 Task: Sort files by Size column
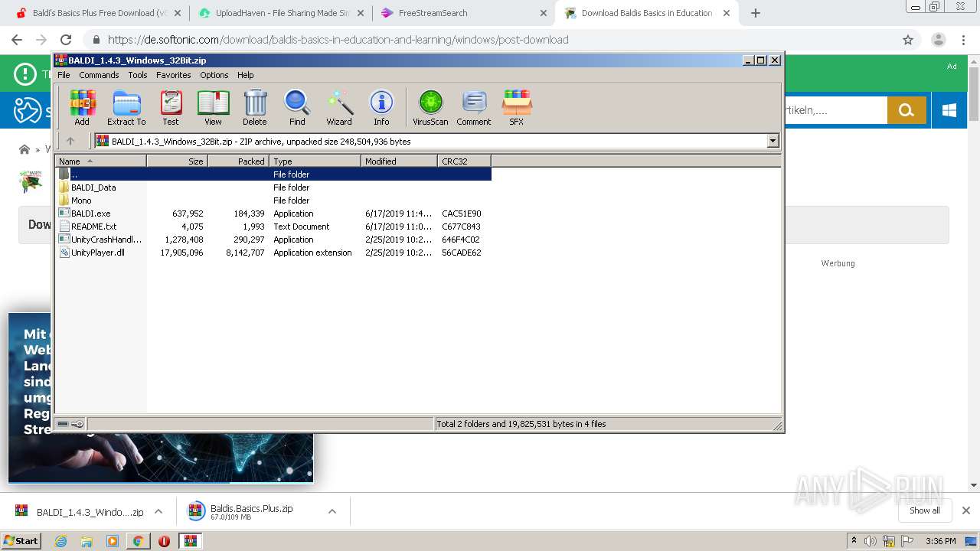(177, 161)
